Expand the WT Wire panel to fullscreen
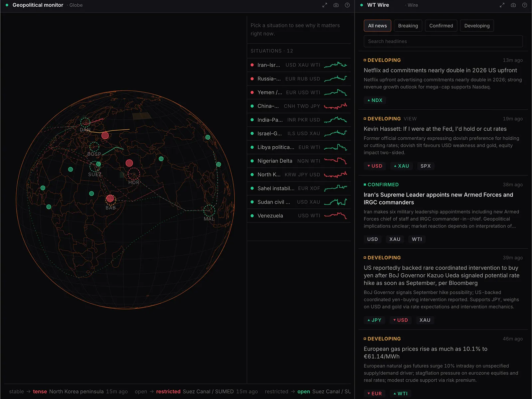The height and width of the screenshot is (399, 532). (502, 5)
